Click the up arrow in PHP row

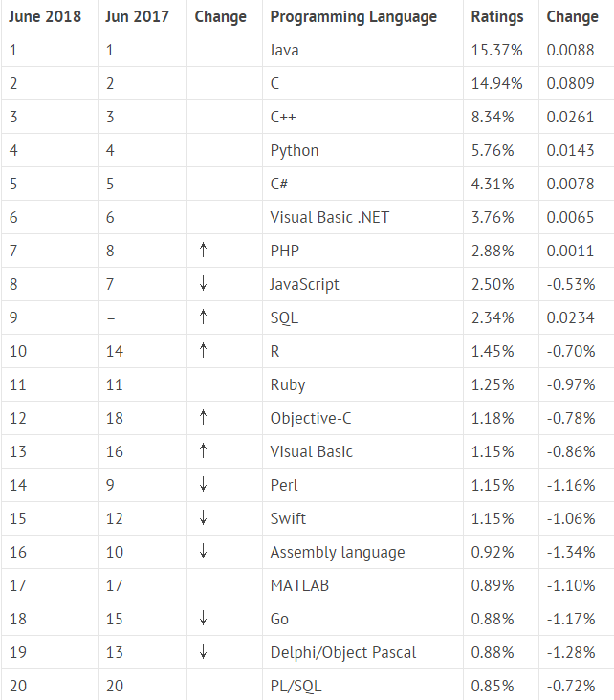pyautogui.click(x=203, y=250)
